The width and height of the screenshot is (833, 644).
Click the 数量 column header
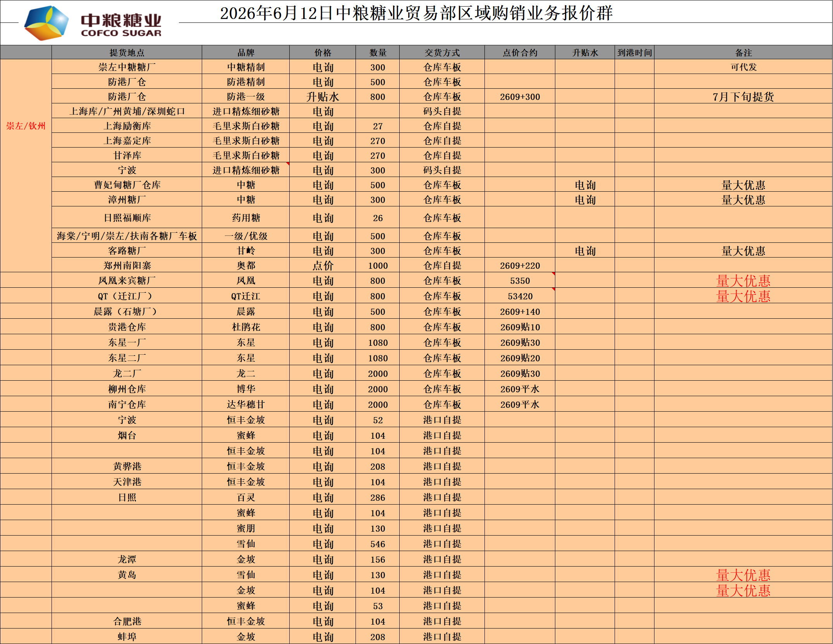[x=378, y=53]
